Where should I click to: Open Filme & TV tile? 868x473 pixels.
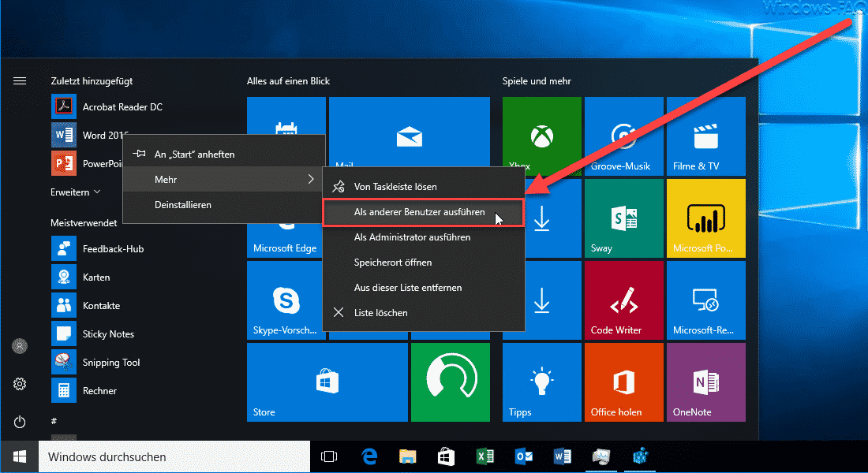click(705, 136)
